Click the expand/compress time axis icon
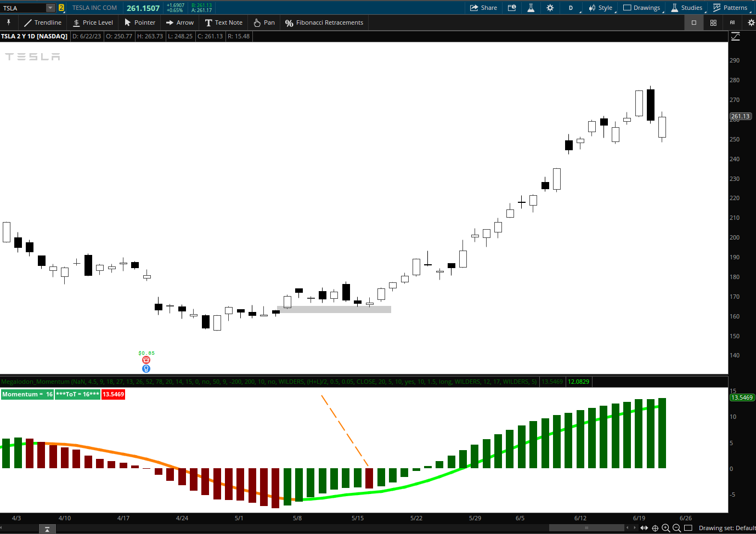The width and height of the screenshot is (756, 534). point(644,528)
